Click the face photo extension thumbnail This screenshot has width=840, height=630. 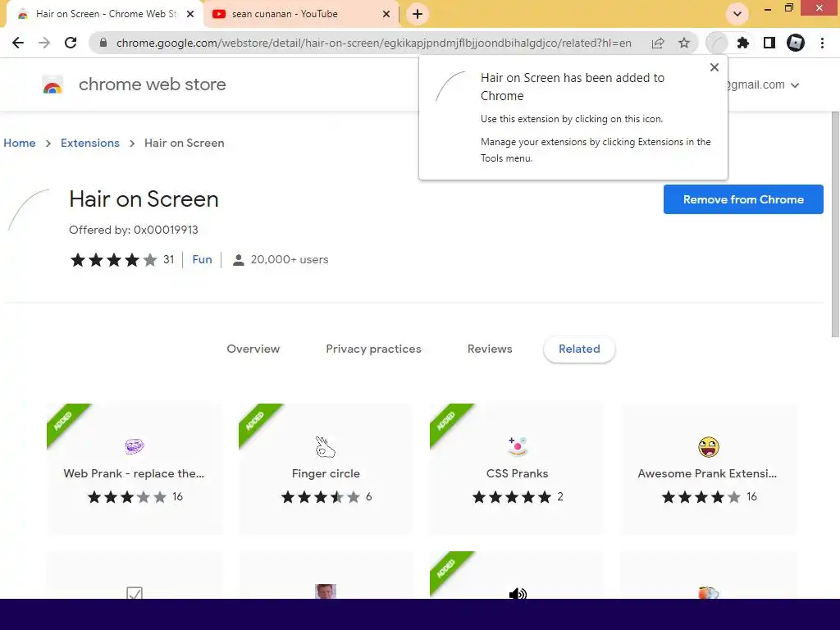click(325, 591)
